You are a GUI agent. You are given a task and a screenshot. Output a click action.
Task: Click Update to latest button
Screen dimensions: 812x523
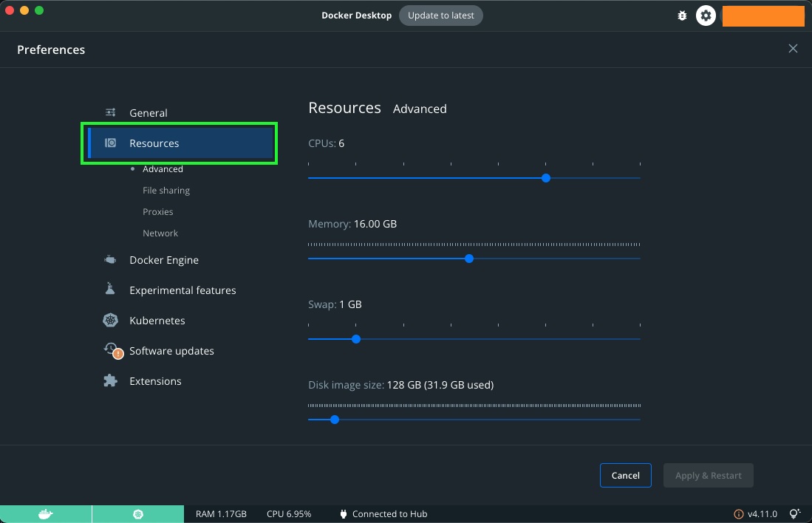tap(440, 16)
